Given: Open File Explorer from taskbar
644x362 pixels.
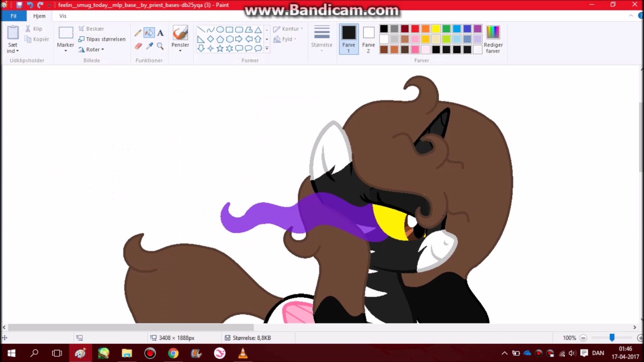Looking at the screenshot, I should 127,353.
